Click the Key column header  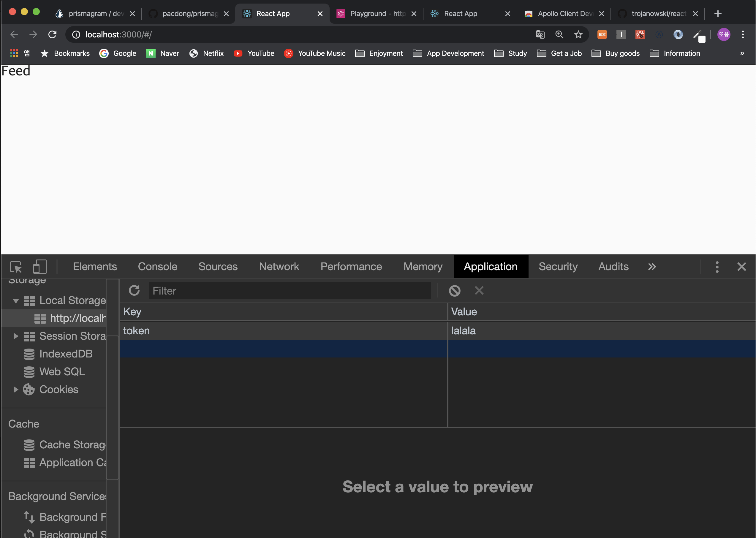284,312
